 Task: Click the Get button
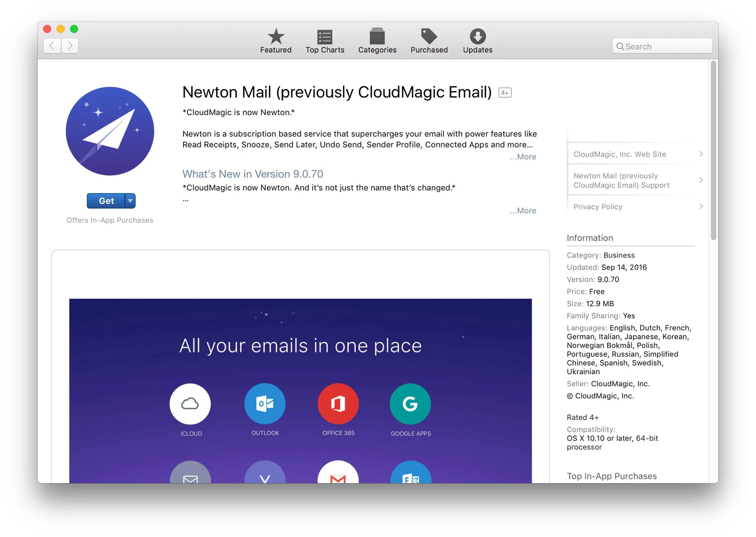106,201
